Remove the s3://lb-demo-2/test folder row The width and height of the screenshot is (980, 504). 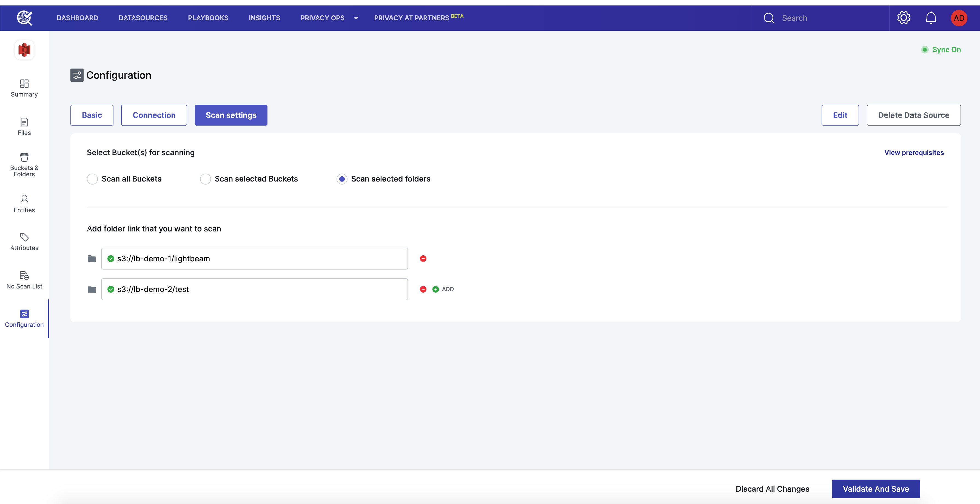click(x=423, y=289)
